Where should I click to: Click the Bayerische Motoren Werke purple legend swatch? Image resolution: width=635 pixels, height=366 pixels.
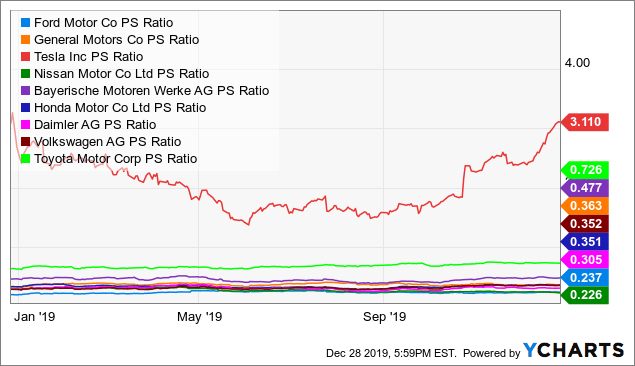[26, 91]
